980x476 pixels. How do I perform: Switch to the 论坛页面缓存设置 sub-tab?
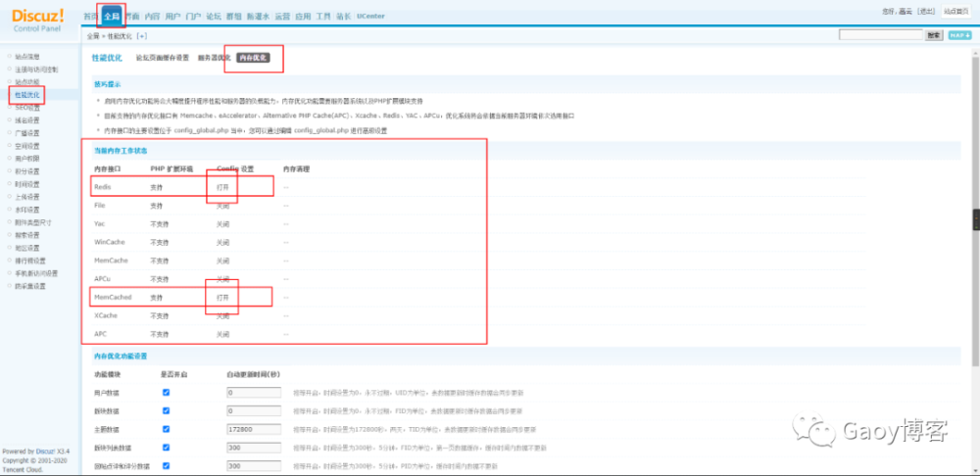point(163,58)
